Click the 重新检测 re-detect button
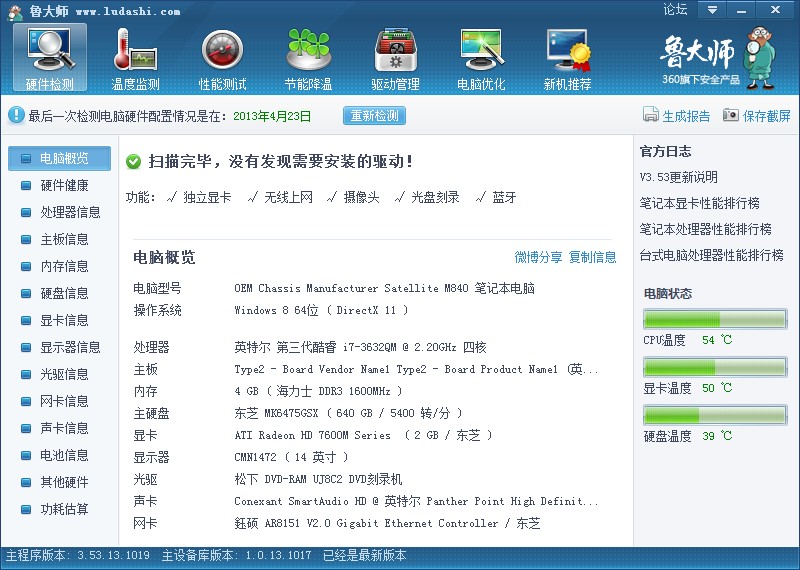This screenshot has height=570, width=800. pyautogui.click(x=374, y=116)
